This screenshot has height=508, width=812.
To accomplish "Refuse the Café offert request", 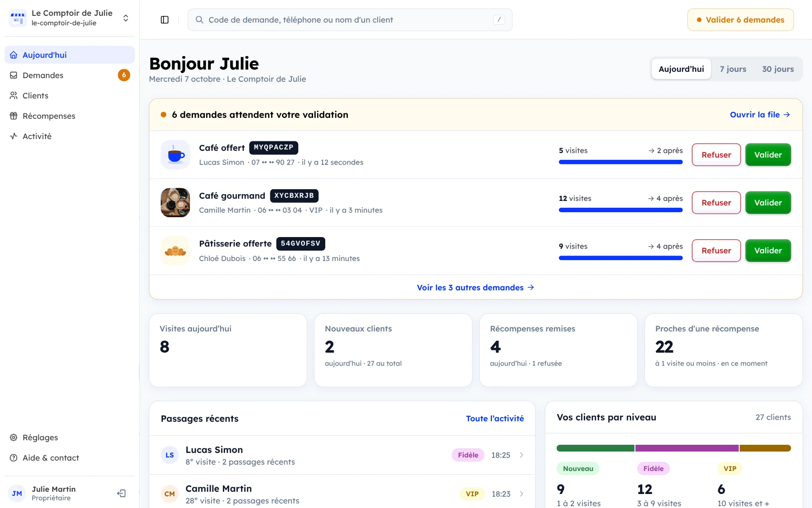I will 716,155.
